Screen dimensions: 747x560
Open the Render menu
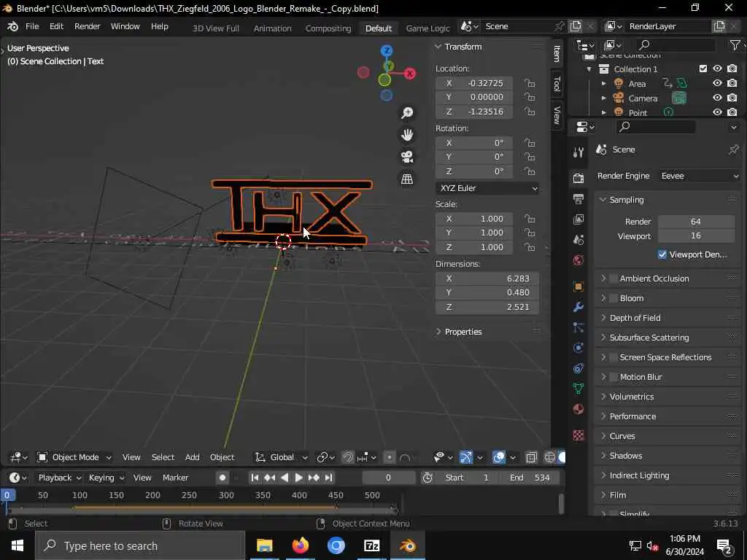pos(88,26)
